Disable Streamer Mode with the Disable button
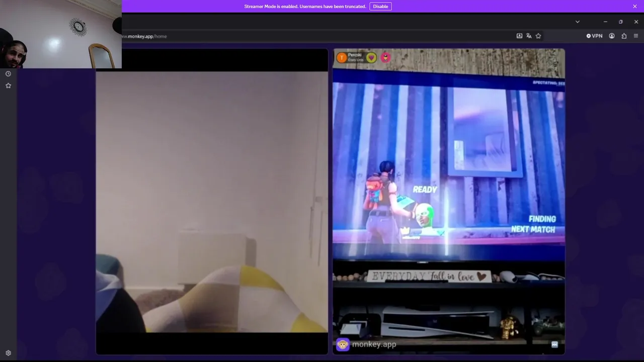The image size is (644, 362). click(380, 7)
